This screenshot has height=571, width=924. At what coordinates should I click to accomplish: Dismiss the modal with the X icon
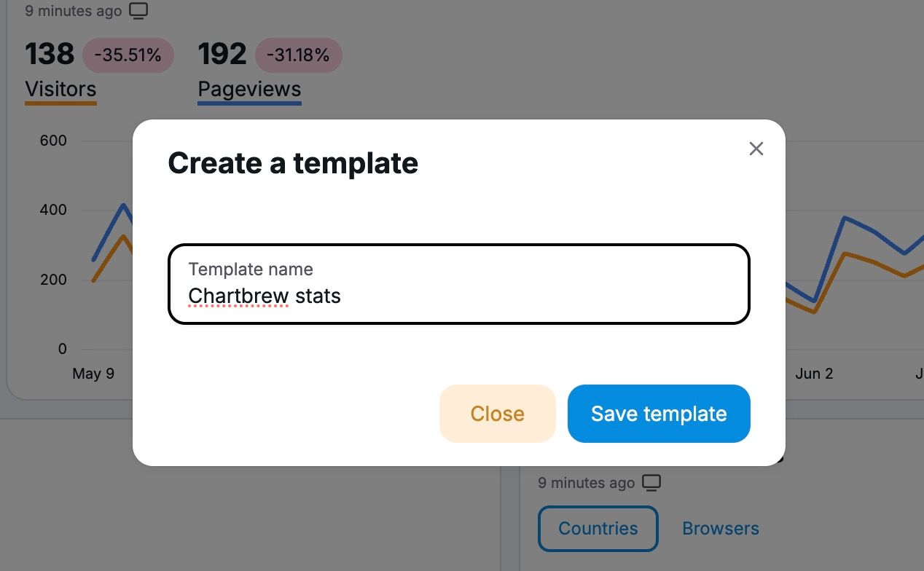pyautogui.click(x=756, y=149)
